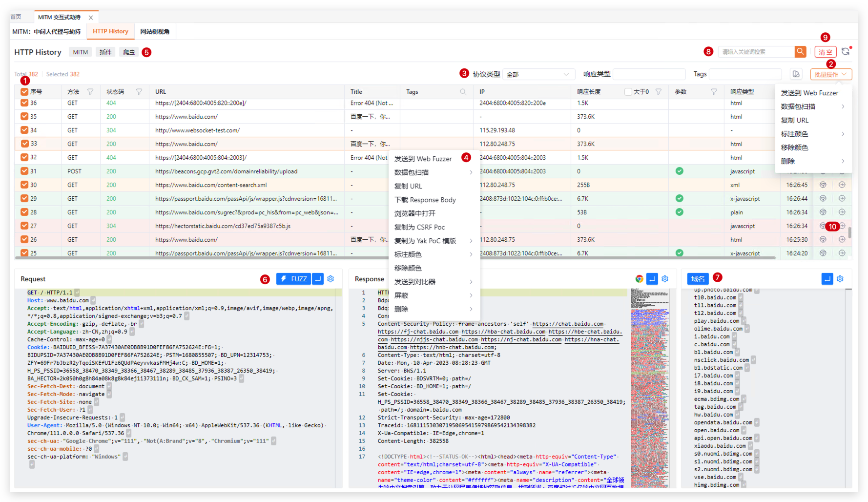This screenshot has height=502, width=868.
Task: Click the filter icon on 方法 column
Action: pos(90,92)
